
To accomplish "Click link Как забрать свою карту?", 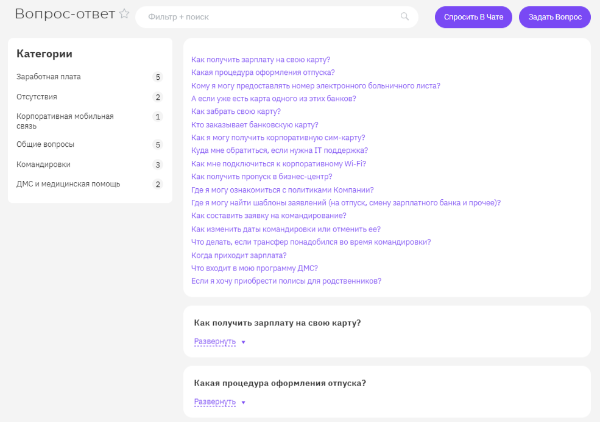I will (x=236, y=111).
